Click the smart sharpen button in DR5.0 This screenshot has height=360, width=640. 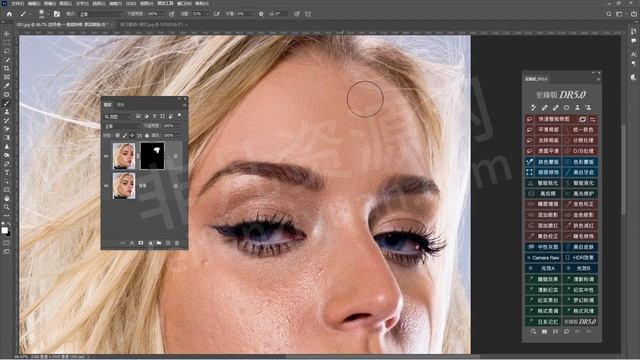[x=543, y=183]
